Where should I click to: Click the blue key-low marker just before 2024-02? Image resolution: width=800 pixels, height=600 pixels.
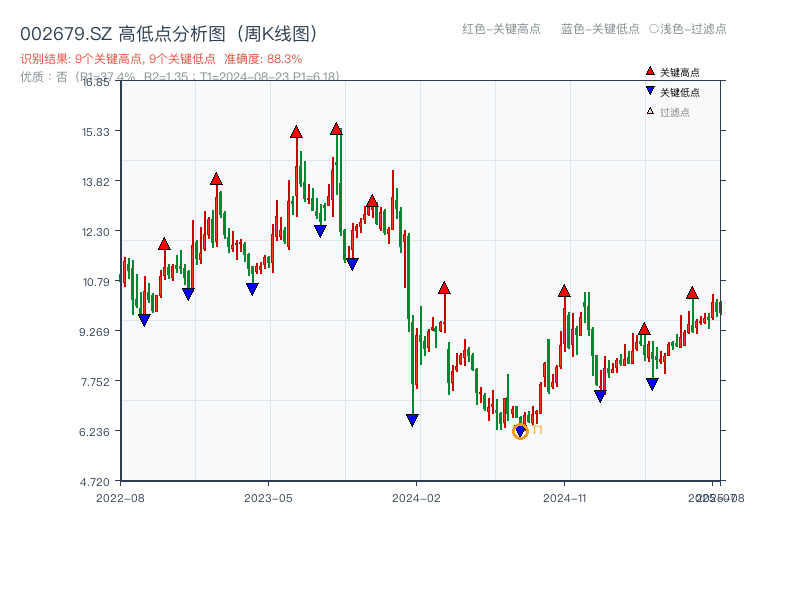coord(412,420)
